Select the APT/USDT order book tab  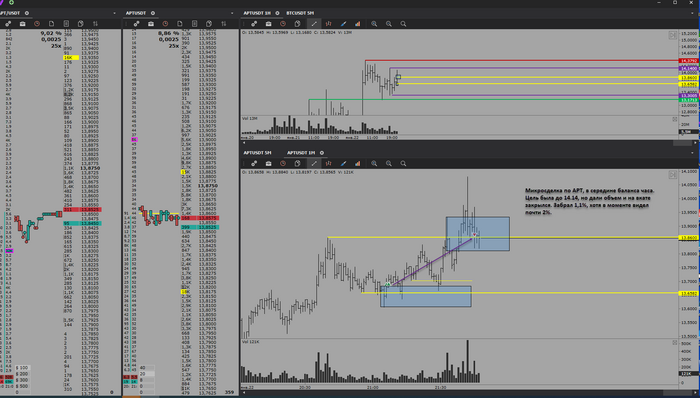coord(10,13)
